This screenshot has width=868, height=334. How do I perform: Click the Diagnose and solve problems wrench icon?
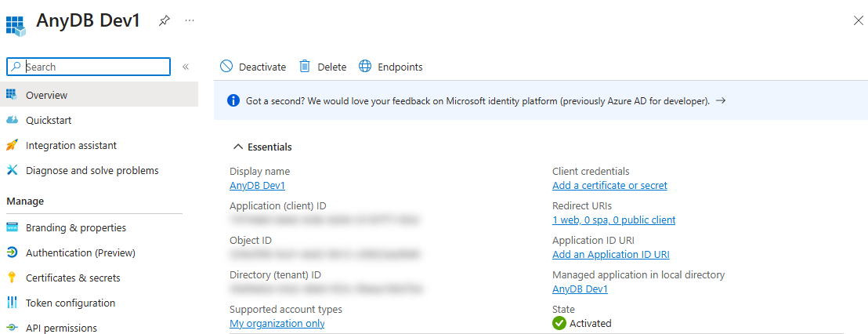(13, 170)
